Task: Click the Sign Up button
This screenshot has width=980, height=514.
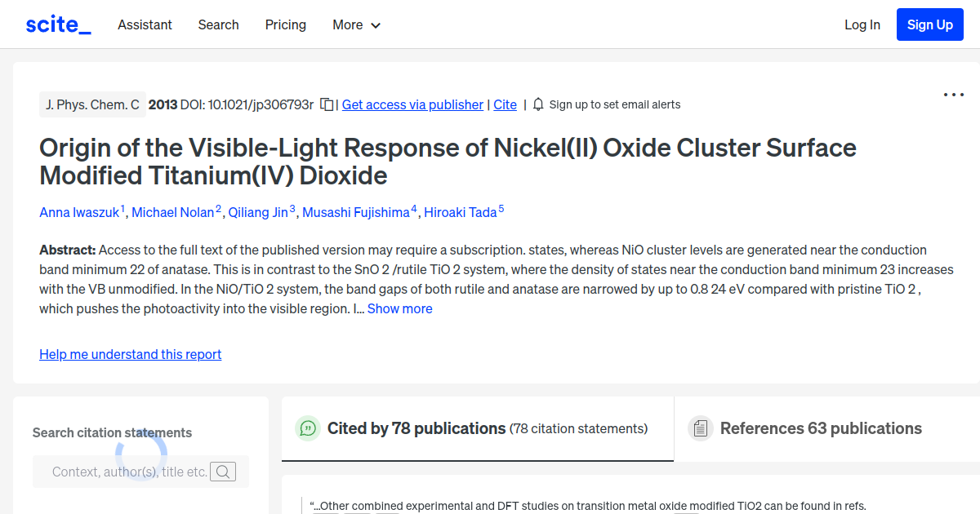Action: 929,24
